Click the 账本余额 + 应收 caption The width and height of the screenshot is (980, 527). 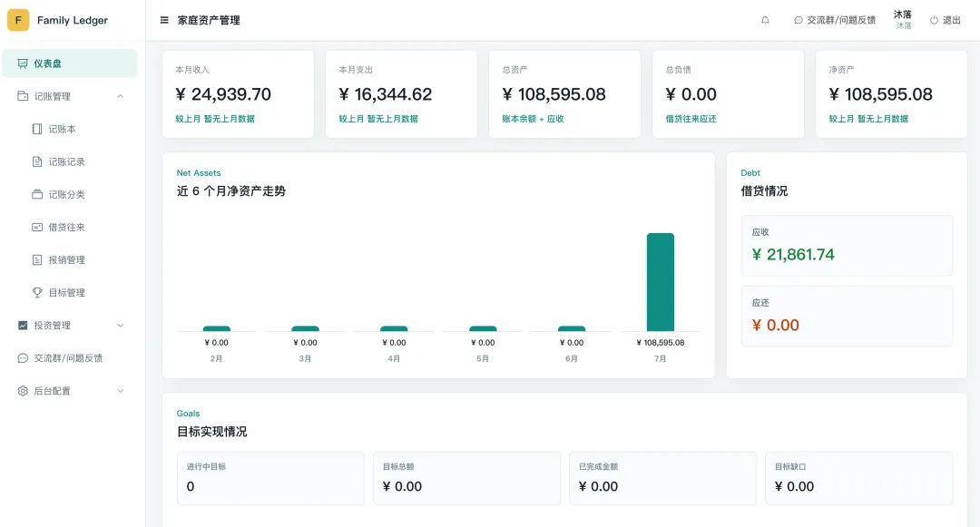point(534,119)
